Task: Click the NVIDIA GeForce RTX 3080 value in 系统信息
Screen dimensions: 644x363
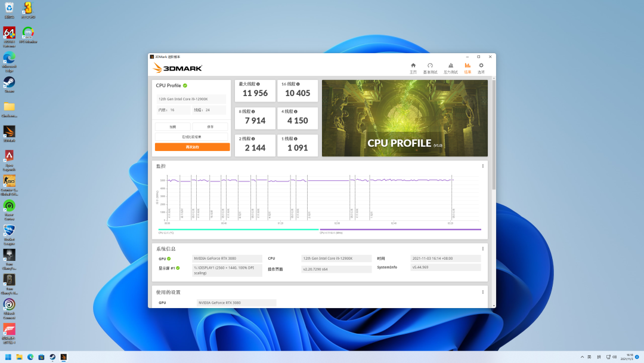Action: click(x=227, y=259)
